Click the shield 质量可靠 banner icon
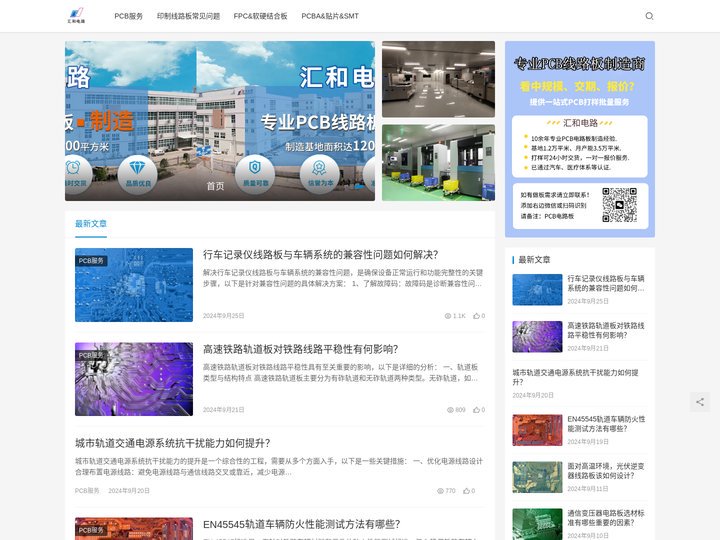Screen dimensions: 720x540 (x=255, y=174)
